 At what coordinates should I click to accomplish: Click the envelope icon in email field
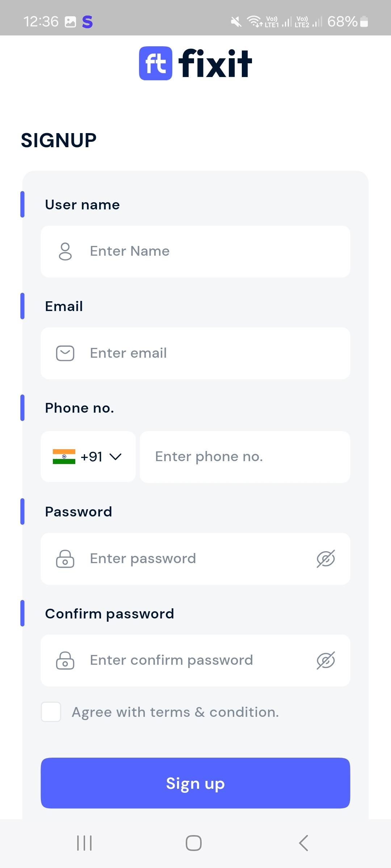click(x=65, y=353)
